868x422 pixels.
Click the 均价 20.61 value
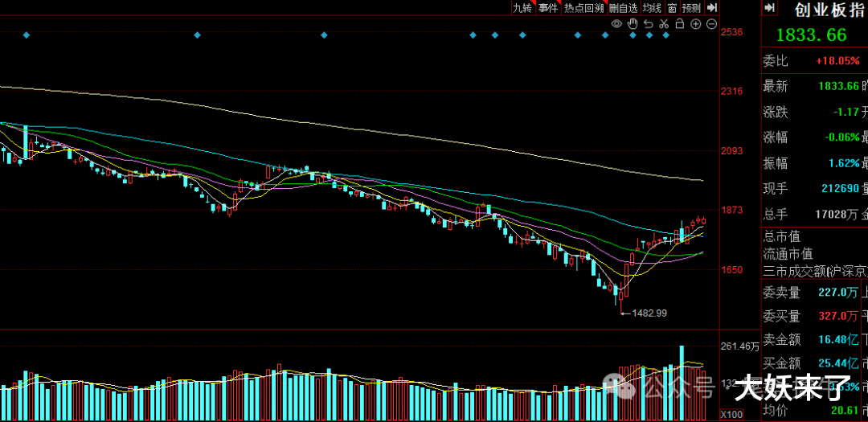coord(845,411)
